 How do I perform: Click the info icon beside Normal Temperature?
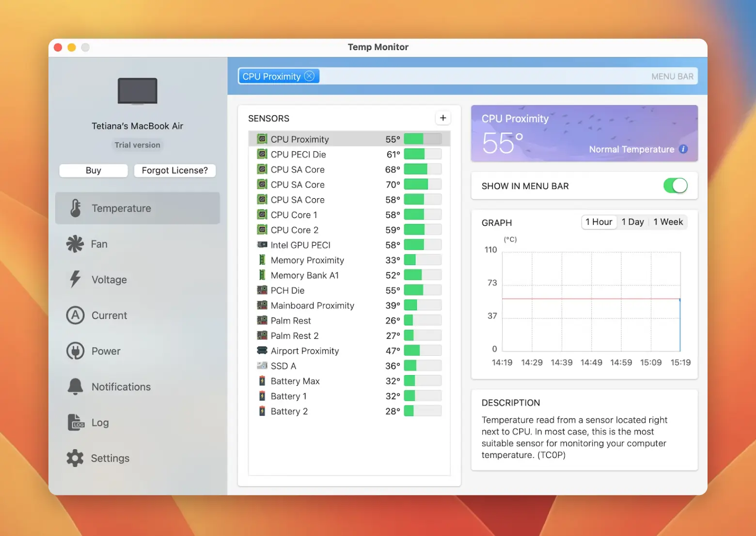pos(683,149)
